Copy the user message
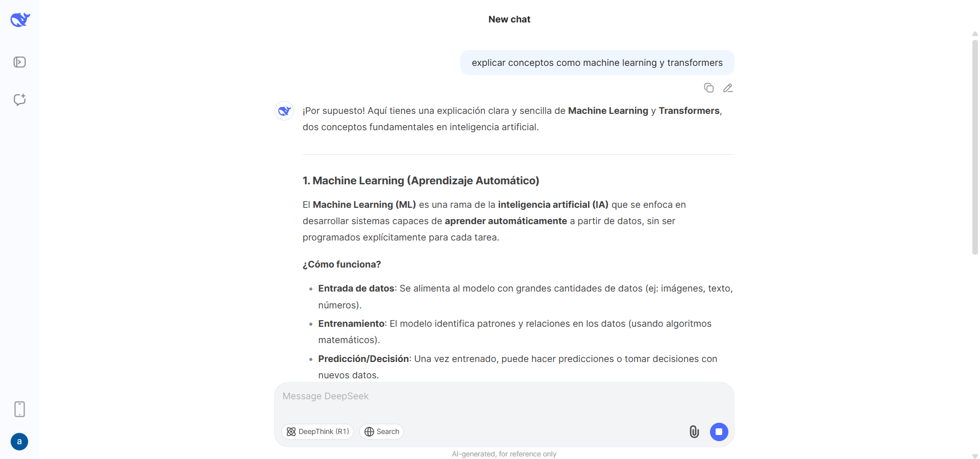 (x=708, y=88)
